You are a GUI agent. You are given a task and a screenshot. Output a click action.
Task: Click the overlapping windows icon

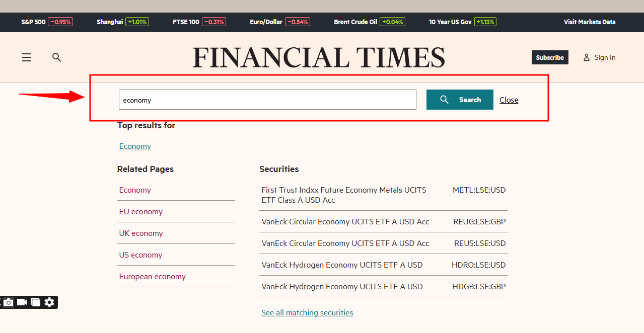(x=35, y=302)
